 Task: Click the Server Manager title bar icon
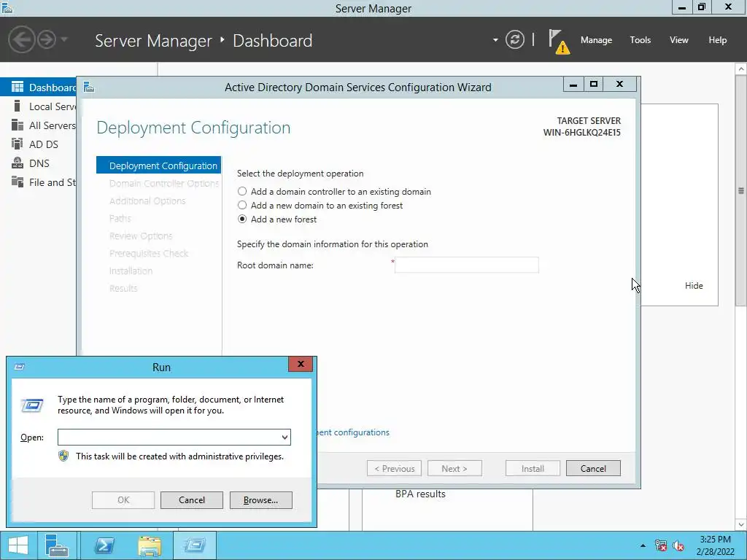7,8
